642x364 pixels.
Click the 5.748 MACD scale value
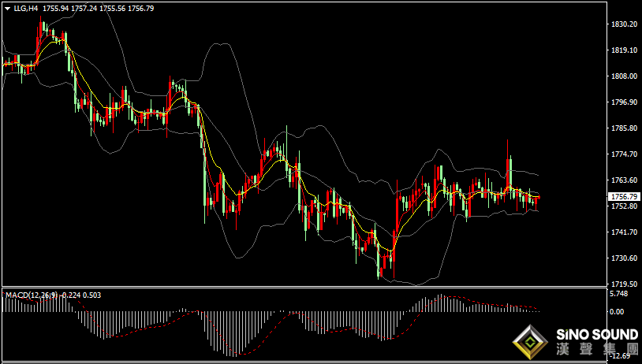[x=618, y=294]
